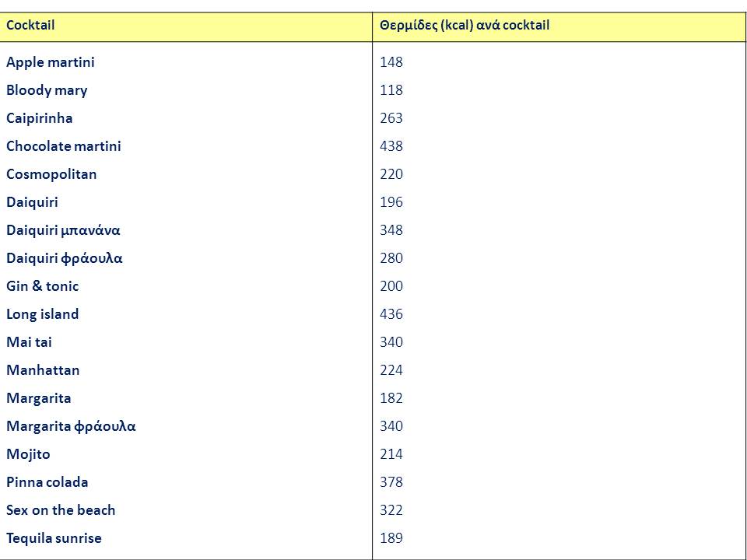Click the Θερμίδες (kcal) ανά cocktail header

[x=465, y=26]
